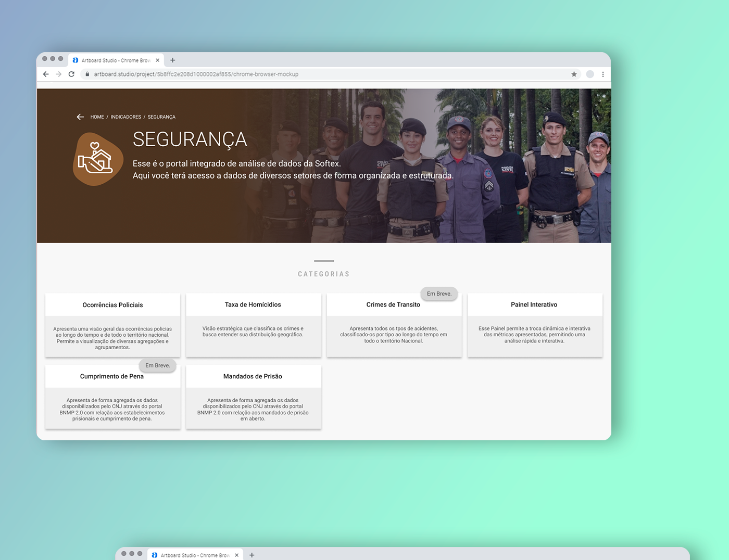Open the Painel Interativo card
The width and height of the screenshot is (729, 560).
pyautogui.click(x=535, y=325)
